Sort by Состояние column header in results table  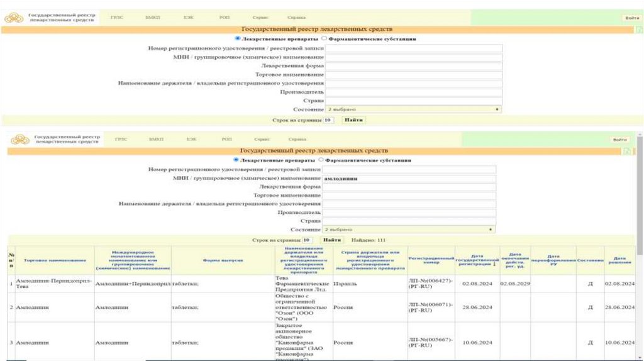click(590, 260)
